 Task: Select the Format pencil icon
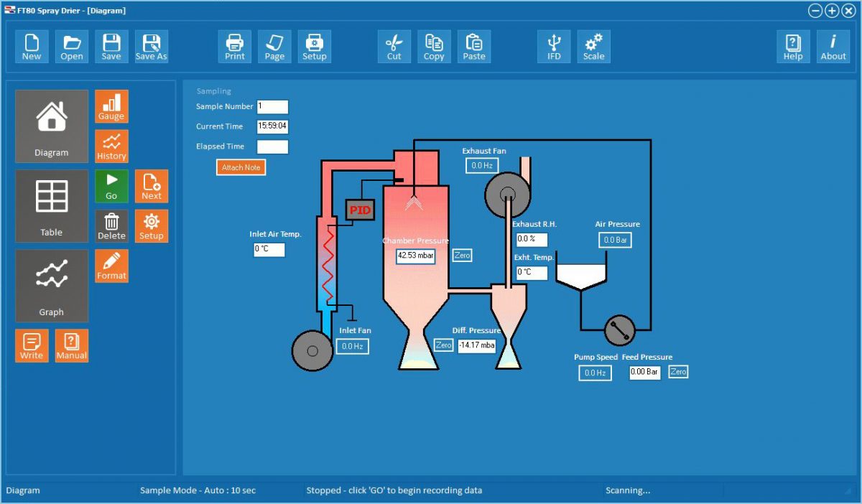pyautogui.click(x=111, y=266)
